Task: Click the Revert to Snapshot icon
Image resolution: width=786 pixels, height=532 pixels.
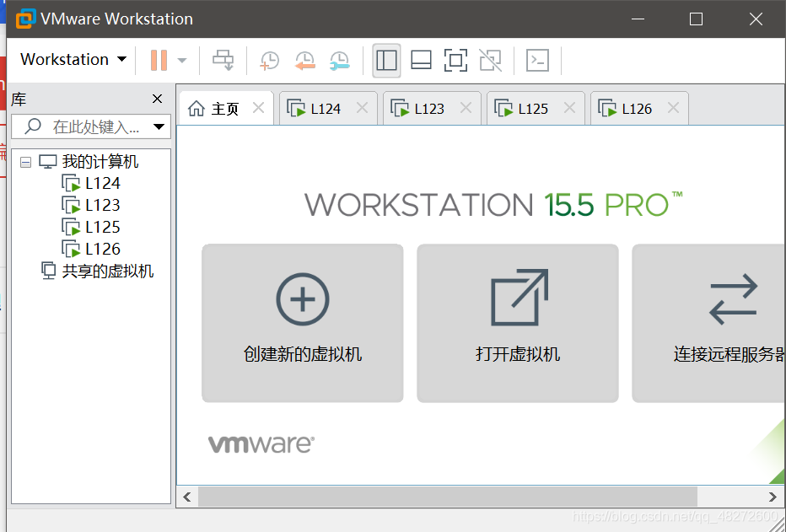Action: click(304, 61)
